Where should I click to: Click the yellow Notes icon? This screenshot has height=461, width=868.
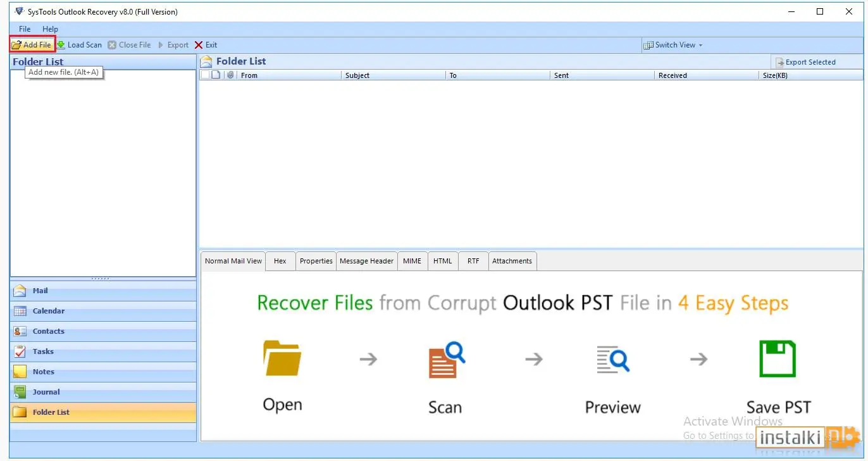(x=20, y=372)
